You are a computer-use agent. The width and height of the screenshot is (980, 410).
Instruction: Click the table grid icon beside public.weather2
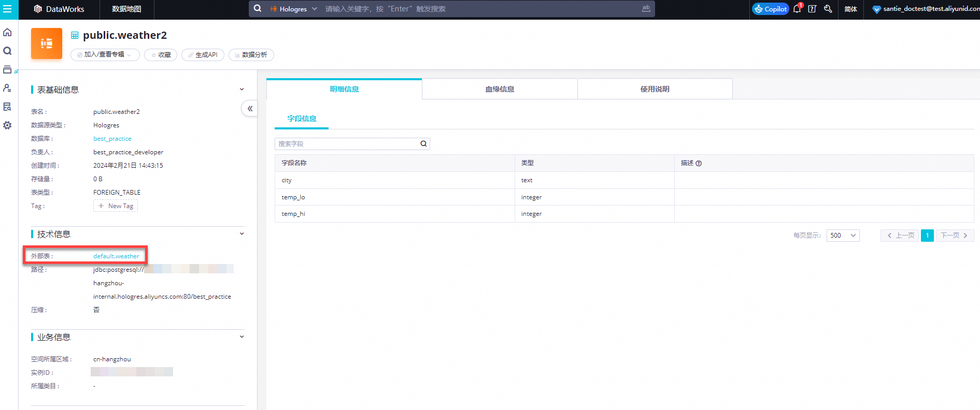(x=75, y=35)
